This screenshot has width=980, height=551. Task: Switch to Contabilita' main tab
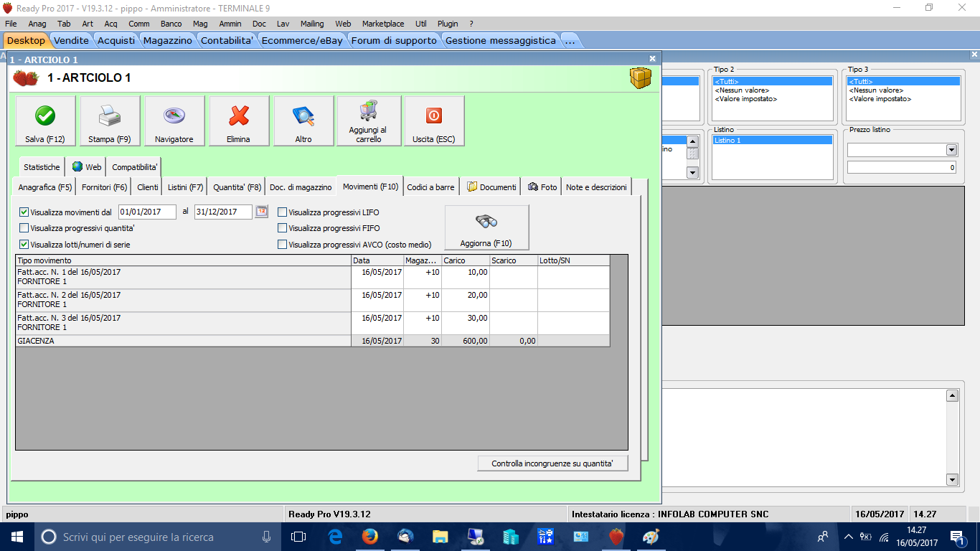(x=227, y=40)
